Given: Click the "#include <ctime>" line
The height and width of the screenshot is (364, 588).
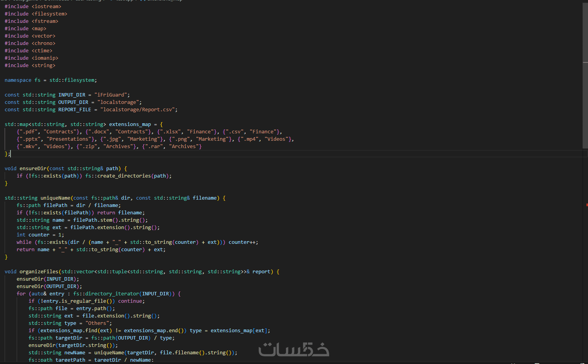Looking at the screenshot, I should (28, 51).
